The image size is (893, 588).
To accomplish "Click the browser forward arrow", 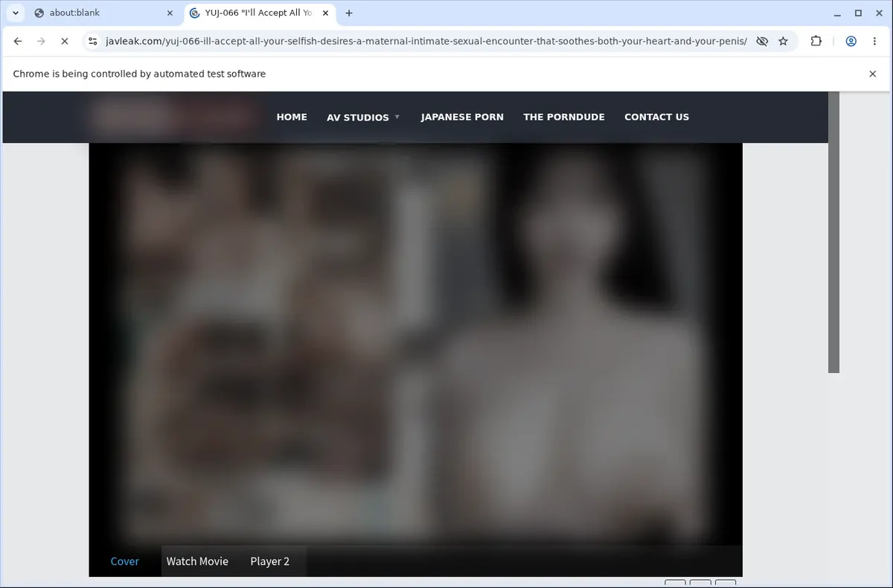I will tap(41, 42).
